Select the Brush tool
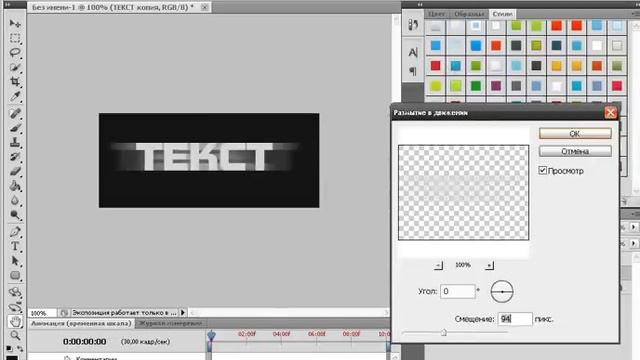640x360 pixels. [x=15, y=128]
